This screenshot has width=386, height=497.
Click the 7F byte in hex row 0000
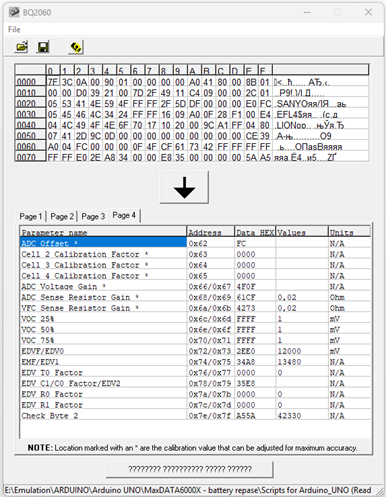(53, 82)
